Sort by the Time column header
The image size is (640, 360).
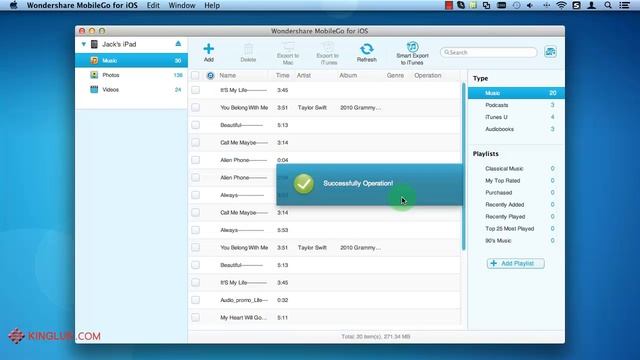(x=282, y=76)
